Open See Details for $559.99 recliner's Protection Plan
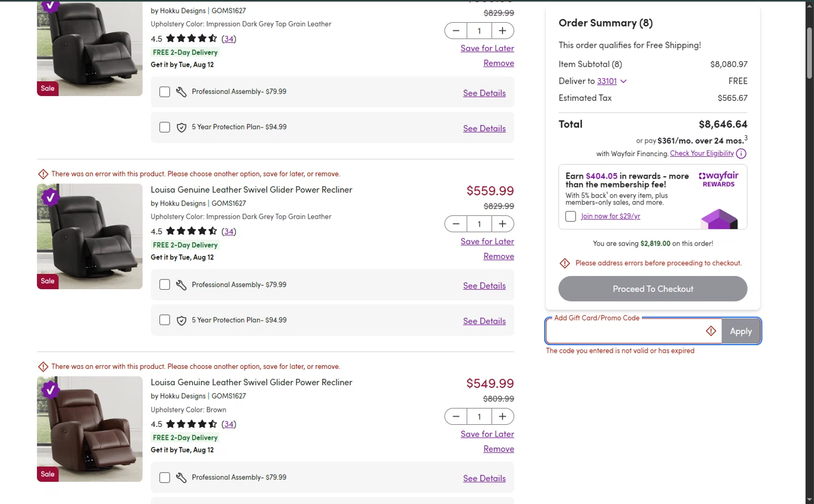 pyautogui.click(x=484, y=321)
